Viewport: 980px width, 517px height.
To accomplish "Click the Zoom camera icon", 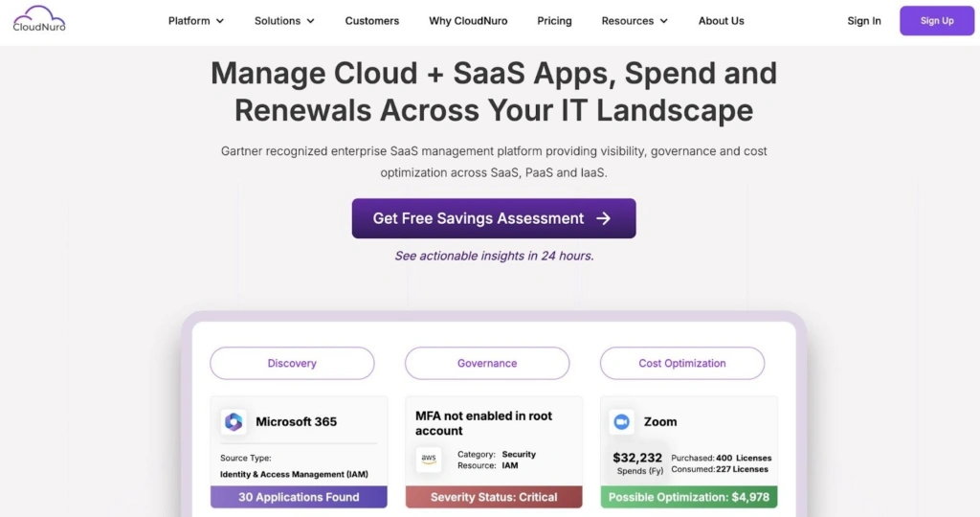I will [x=622, y=421].
